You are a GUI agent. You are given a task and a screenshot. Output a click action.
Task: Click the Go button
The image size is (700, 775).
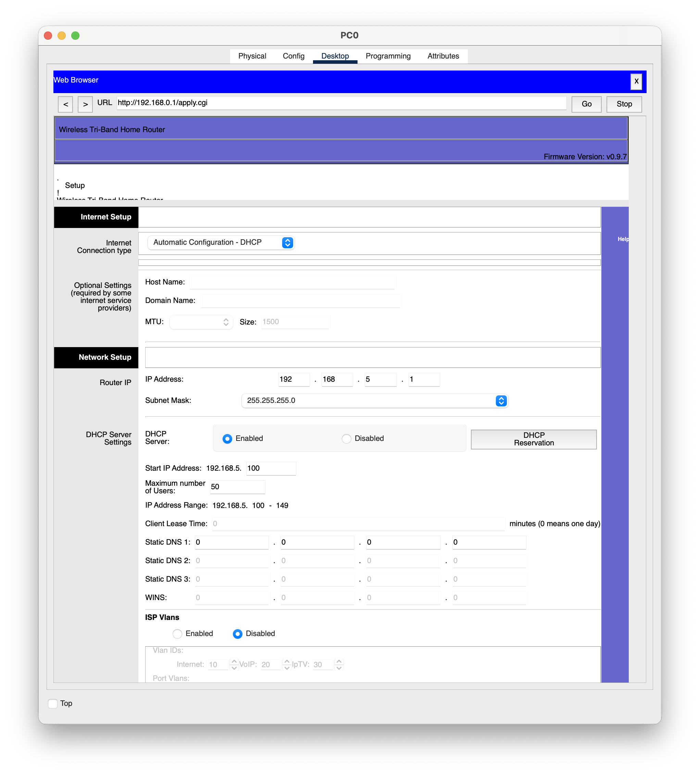click(x=586, y=104)
